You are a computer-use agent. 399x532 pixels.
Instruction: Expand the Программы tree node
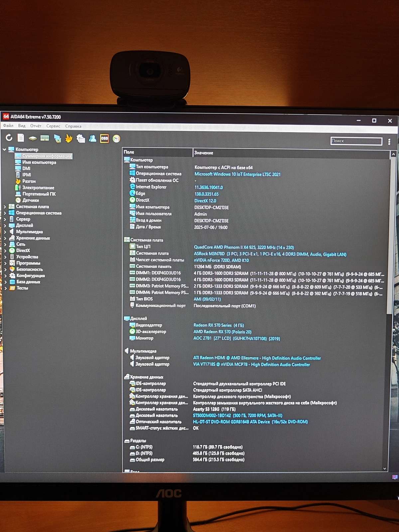(x=5, y=263)
